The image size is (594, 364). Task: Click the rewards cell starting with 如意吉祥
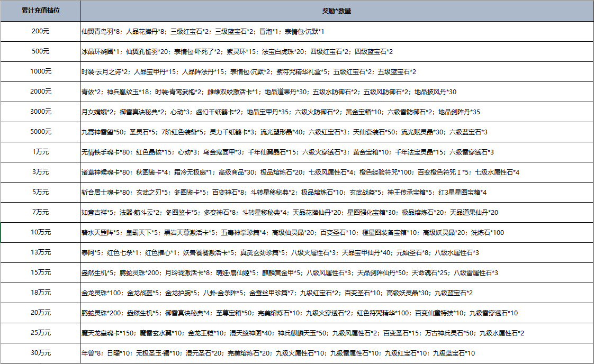point(336,212)
